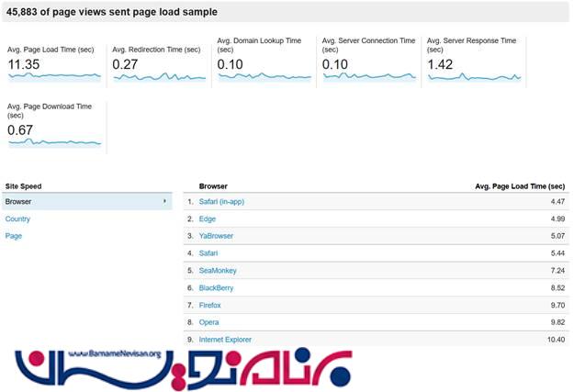Viewport: 574px width, 392px height.
Task: Open the Opera browser link
Action: click(x=209, y=322)
